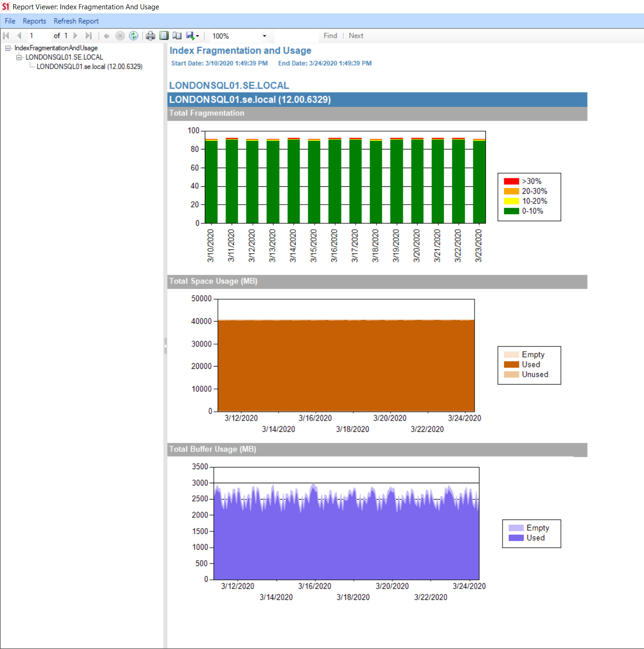Click the Next search link
Image resolution: width=644 pixels, height=649 pixels.
tap(356, 35)
